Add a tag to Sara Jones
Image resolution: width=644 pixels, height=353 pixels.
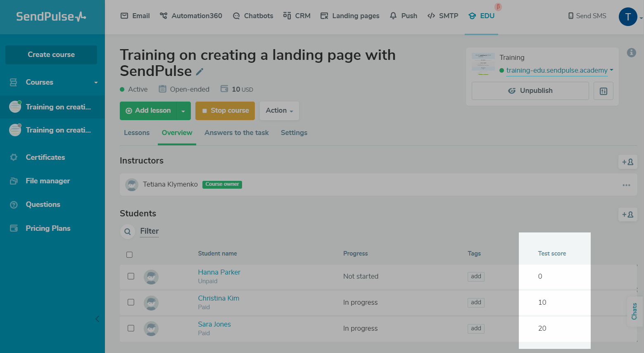[x=476, y=328]
